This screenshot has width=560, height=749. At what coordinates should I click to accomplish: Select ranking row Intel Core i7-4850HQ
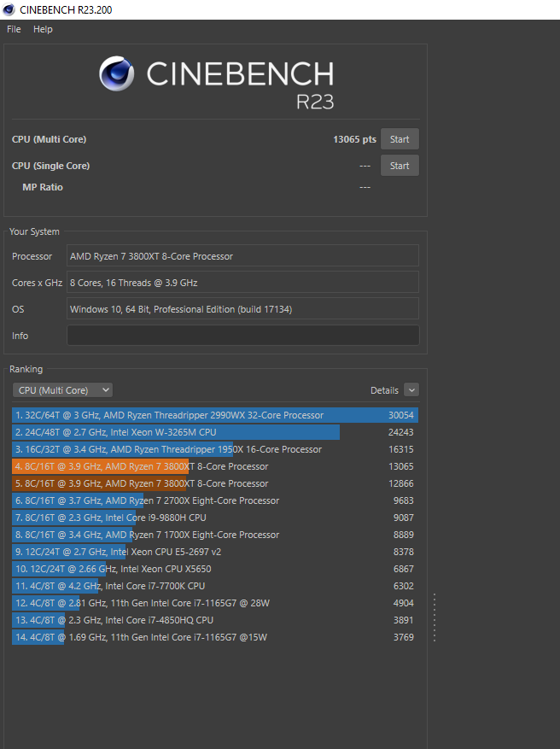[x=215, y=620]
